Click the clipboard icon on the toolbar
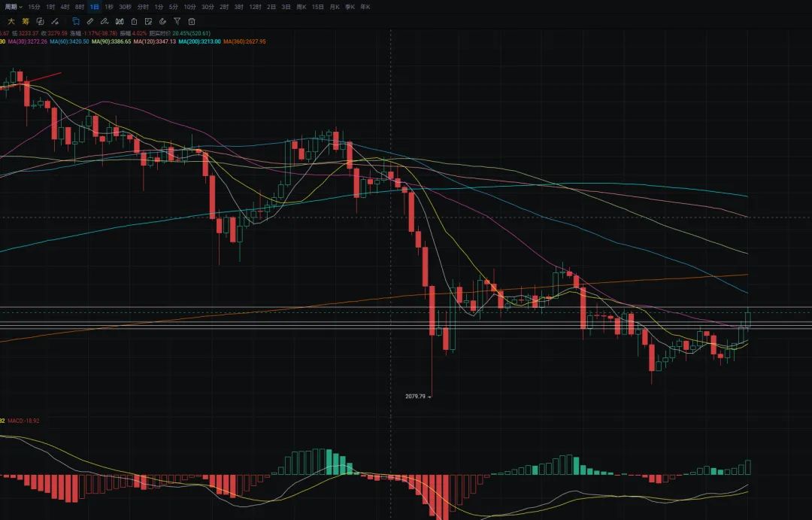This screenshot has height=520, width=812. [x=134, y=21]
